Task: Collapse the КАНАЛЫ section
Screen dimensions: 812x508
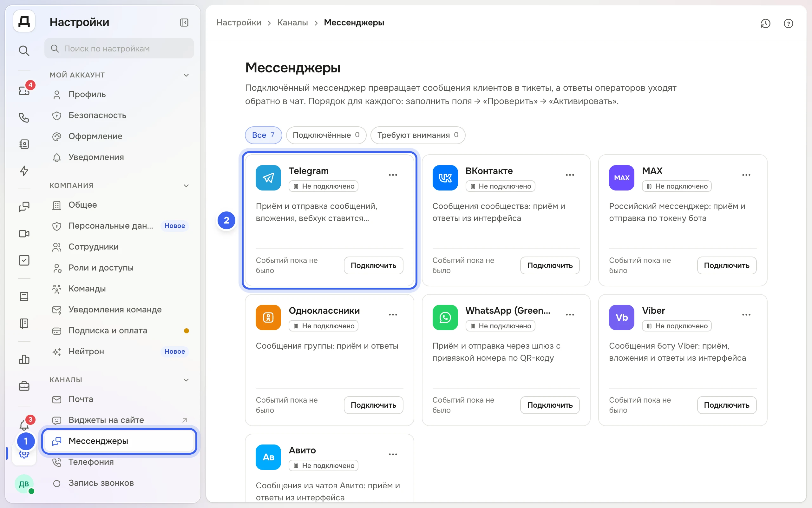Action: click(186, 380)
